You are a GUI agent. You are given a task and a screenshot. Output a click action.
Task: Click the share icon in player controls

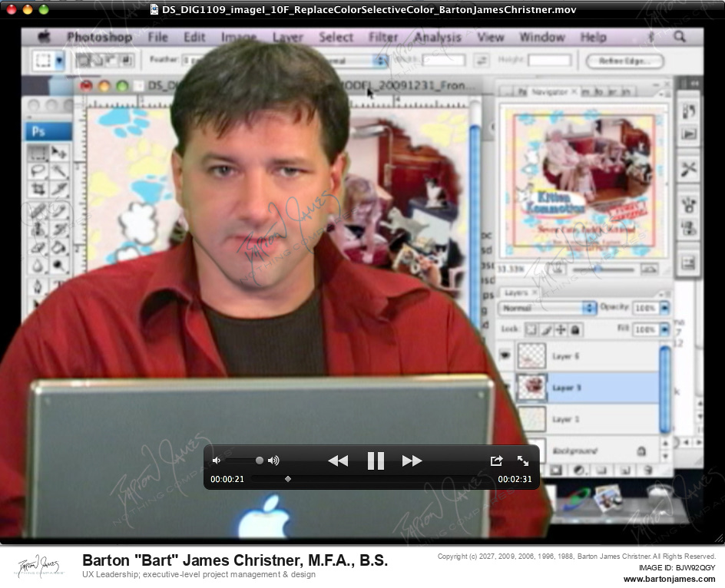pyautogui.click(x=496, y=461)
